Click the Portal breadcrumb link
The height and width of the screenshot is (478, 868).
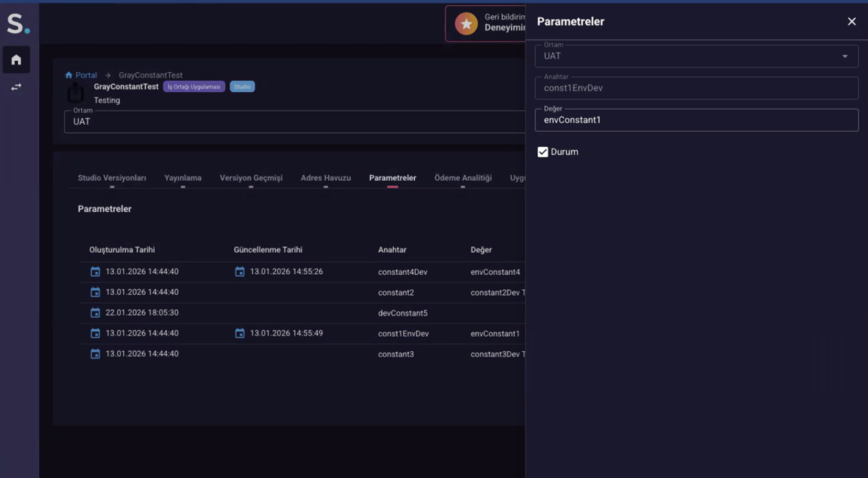[86, 75]
